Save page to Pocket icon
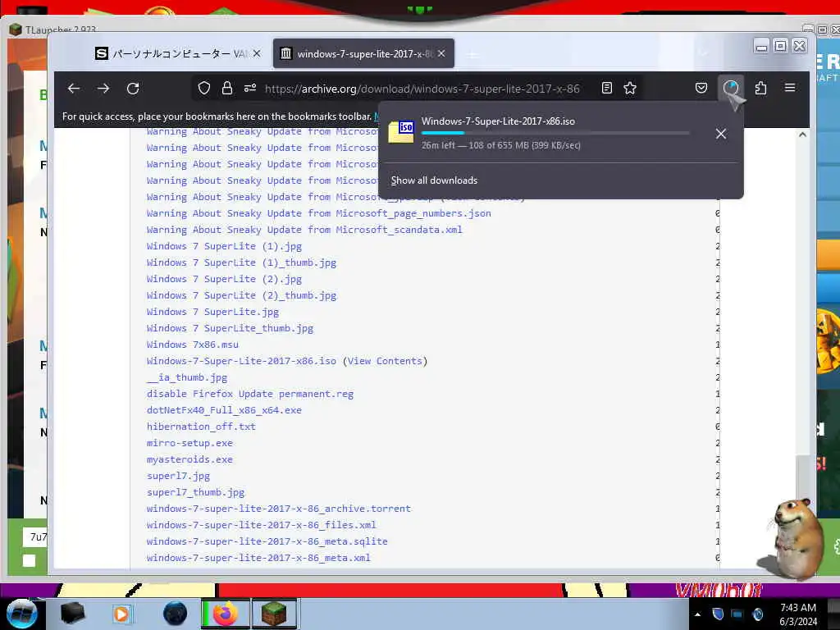840x630 pixels. (x=701, y=88)
